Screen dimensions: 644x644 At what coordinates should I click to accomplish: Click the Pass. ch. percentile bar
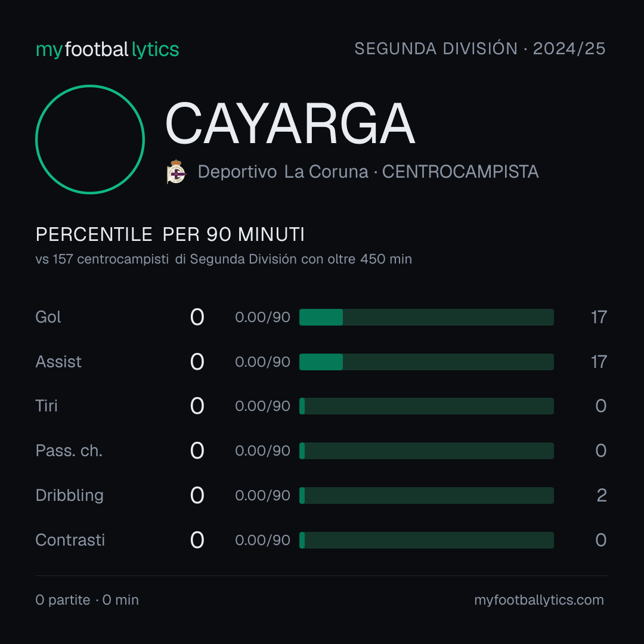[426, 451]
